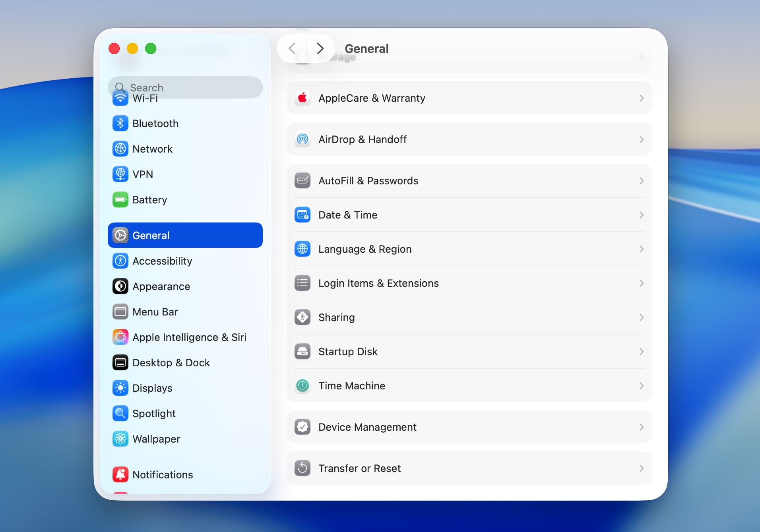Viewport: 760px width, 532px height.
Task: Open Displays settings in sidebar
Action: click(185, 388)
